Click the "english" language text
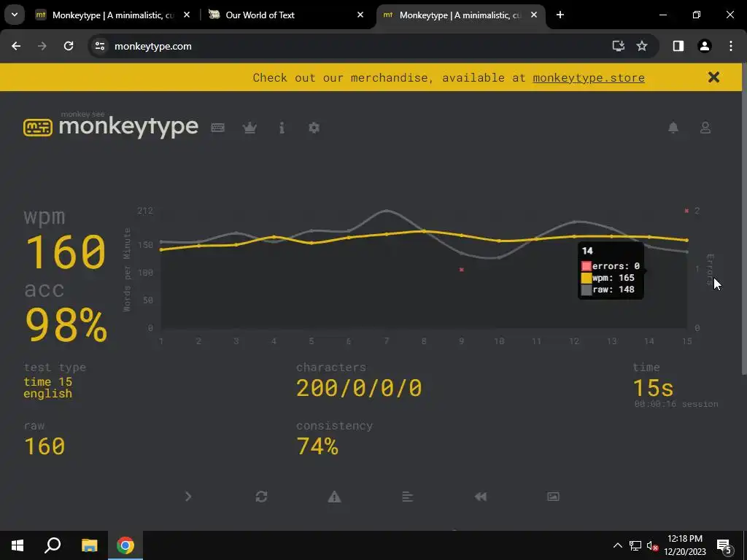 click(x=47, y=394)
